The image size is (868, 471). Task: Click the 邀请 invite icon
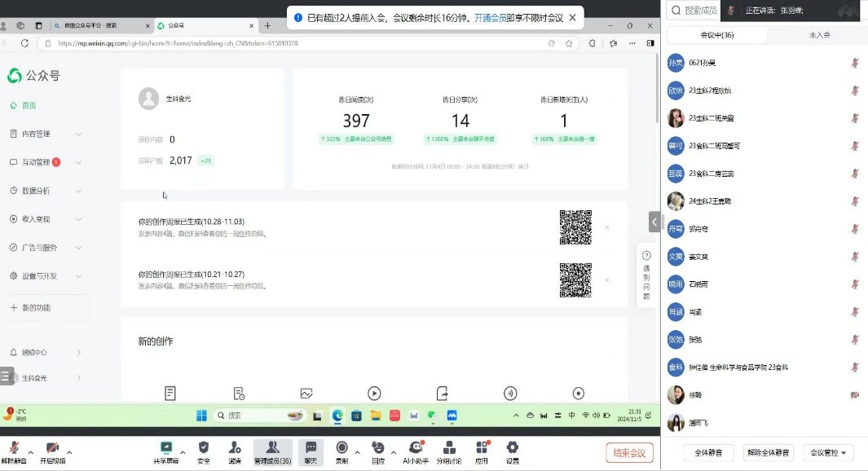(235, 447)
